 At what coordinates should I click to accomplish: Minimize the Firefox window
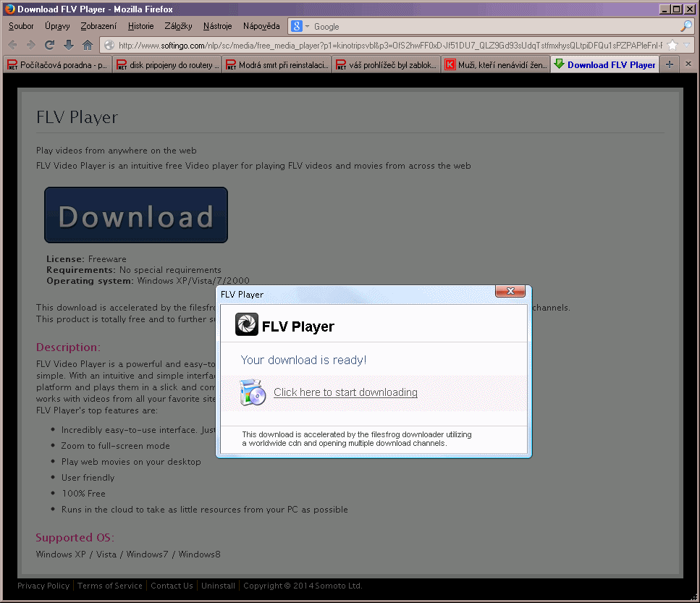point(665,9)
